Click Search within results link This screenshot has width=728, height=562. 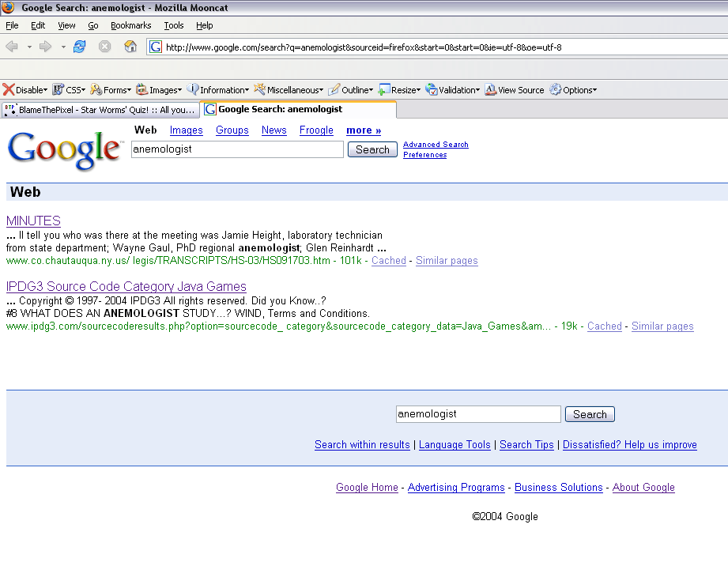pos(362,444)
